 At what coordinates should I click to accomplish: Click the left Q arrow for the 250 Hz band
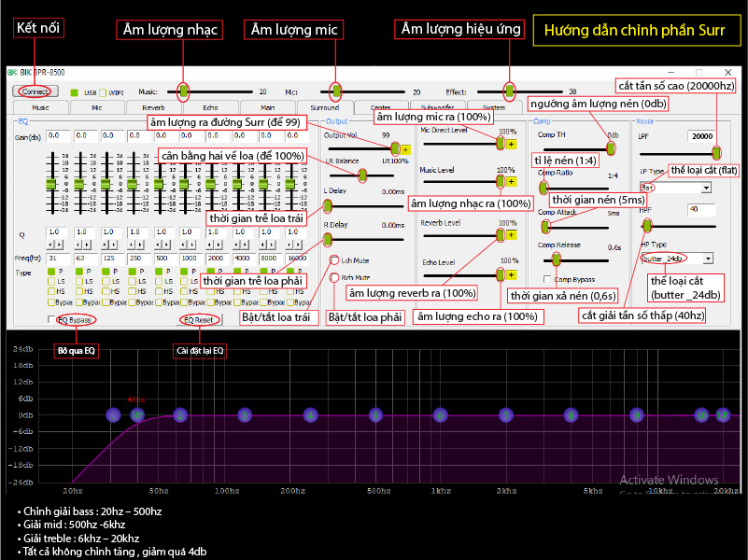pyautogui.click(x=130, y=245)
